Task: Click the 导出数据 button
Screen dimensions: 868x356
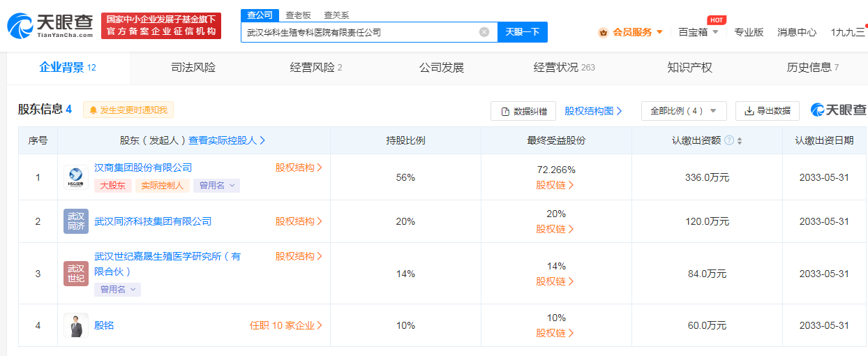Action: pos(768,111)
